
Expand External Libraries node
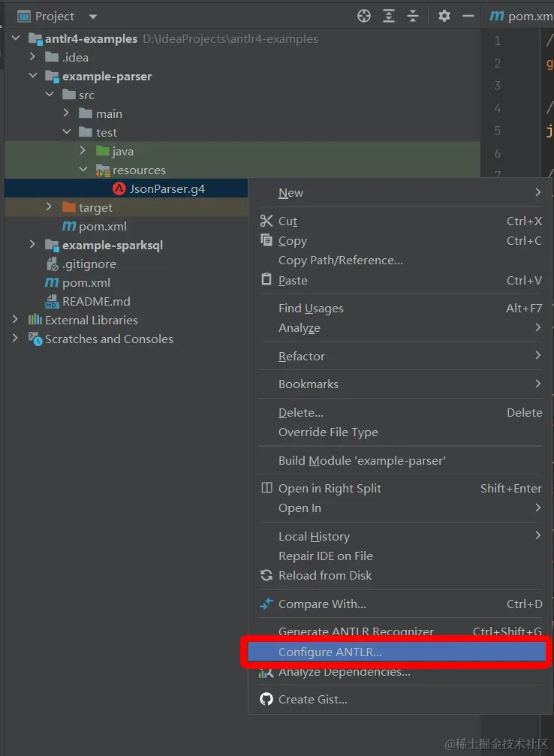coord(16,319)
